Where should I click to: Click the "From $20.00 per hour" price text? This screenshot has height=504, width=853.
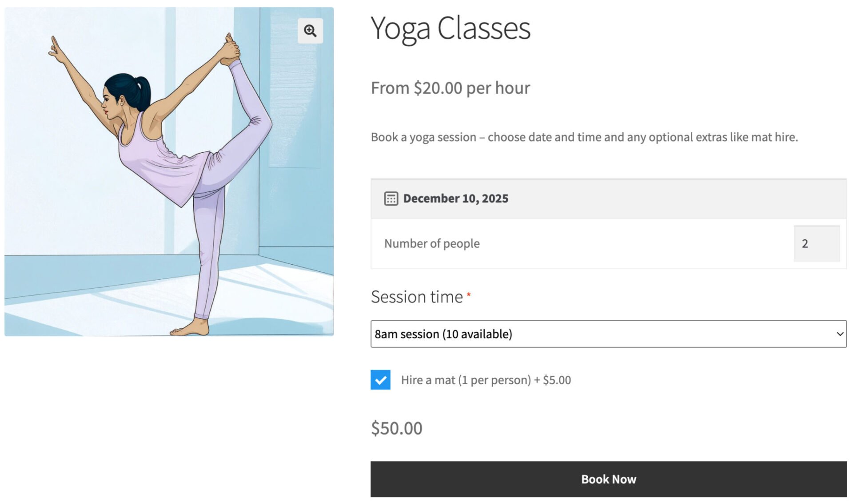point(450,88)
